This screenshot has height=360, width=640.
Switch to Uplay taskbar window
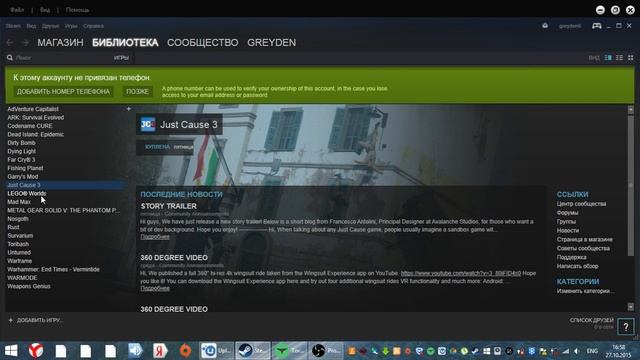[x=217, y=351]
